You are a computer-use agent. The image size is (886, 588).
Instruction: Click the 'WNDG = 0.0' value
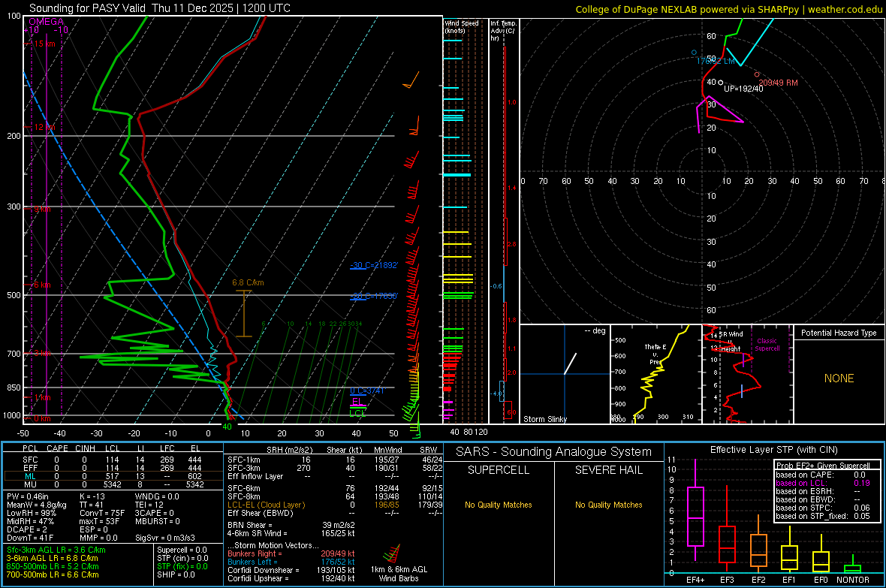(157, 496)
